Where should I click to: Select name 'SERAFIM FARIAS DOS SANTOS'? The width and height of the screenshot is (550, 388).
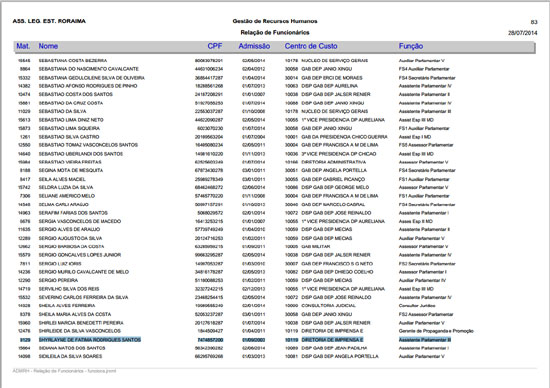[x=73, y=213]
